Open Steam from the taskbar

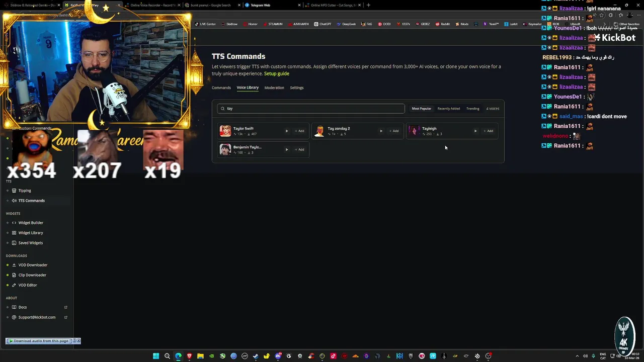click(256, 356)
